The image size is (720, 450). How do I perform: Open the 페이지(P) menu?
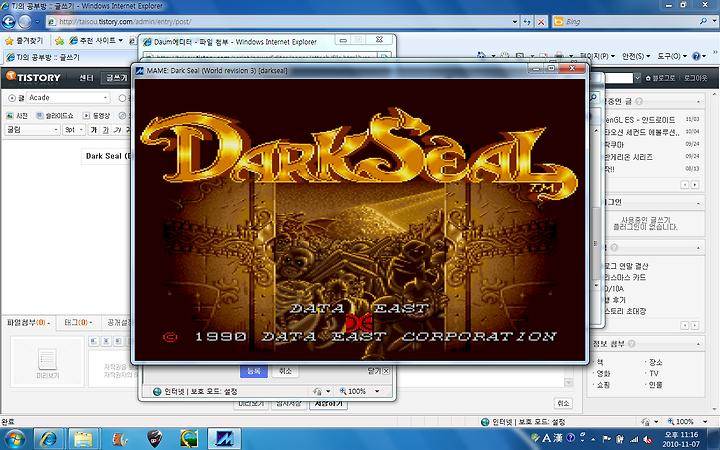(597, 56)
